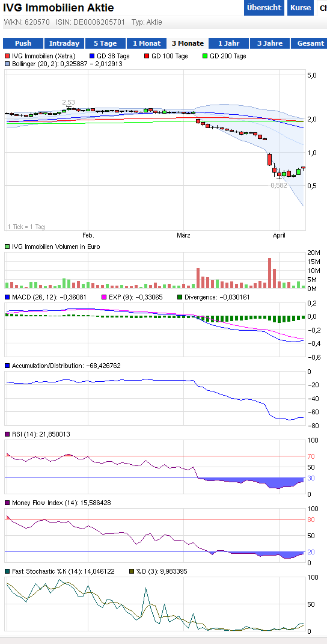The width and height of the screenshot is (327, 644).
Task: Select the 3 Monate period tab
Action: tap(188, 43)
